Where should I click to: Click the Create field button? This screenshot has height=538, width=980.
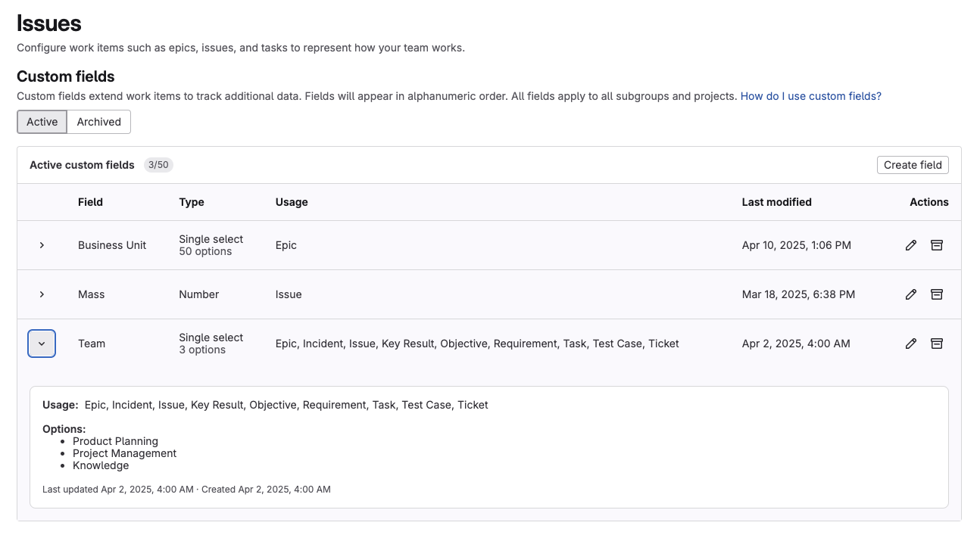[913, 165]
